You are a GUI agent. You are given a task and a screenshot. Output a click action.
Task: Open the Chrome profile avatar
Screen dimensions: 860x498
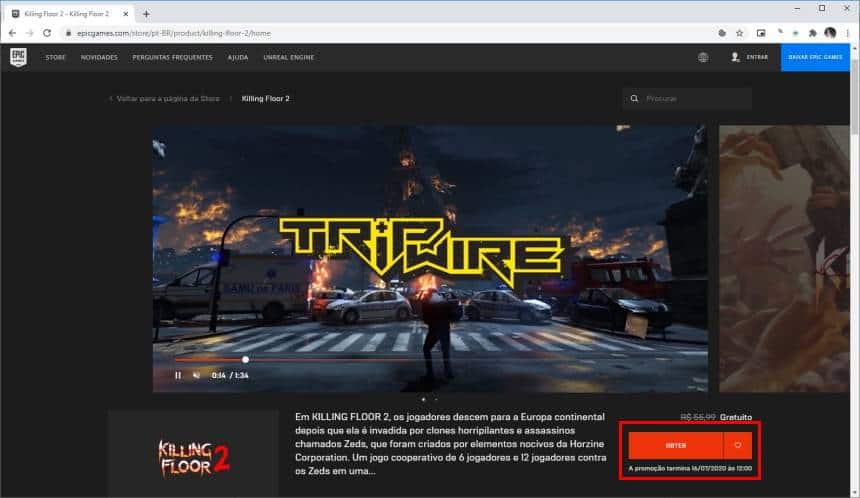coord(830,33)
